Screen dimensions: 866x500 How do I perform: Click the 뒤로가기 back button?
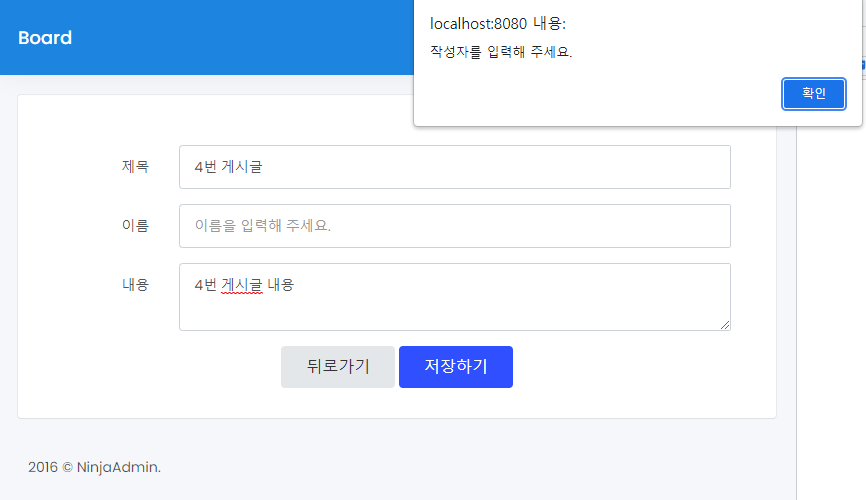pyautogui.click(x=337, y=367)
